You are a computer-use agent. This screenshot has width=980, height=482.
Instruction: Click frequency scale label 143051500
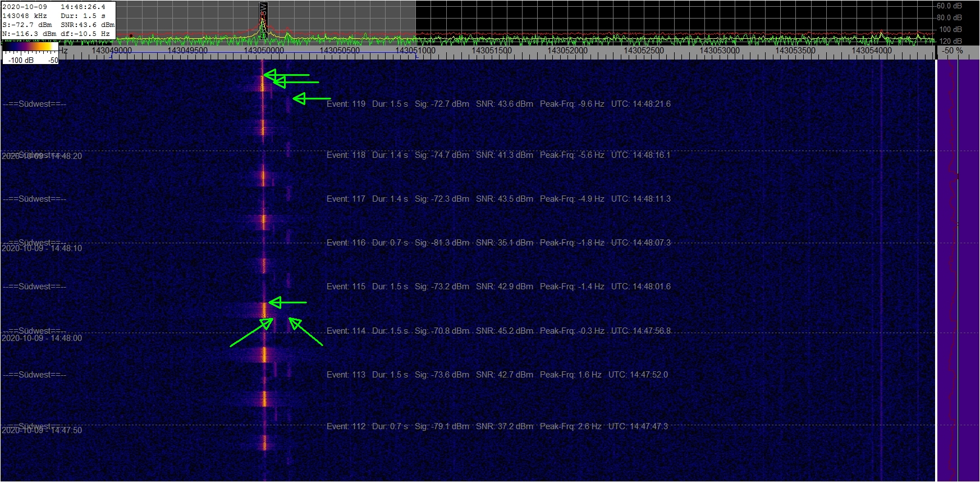(x=492, y=51)
